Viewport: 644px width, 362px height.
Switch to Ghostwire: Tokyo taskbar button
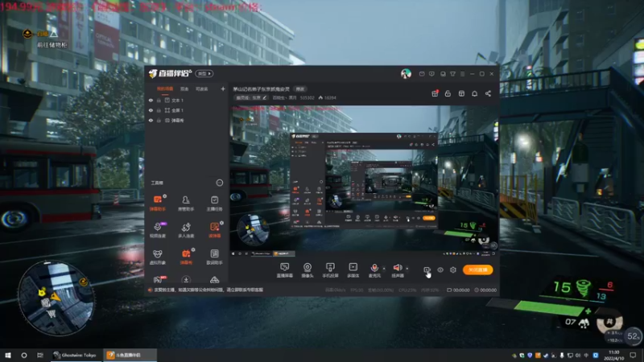(x=75, y=355)
